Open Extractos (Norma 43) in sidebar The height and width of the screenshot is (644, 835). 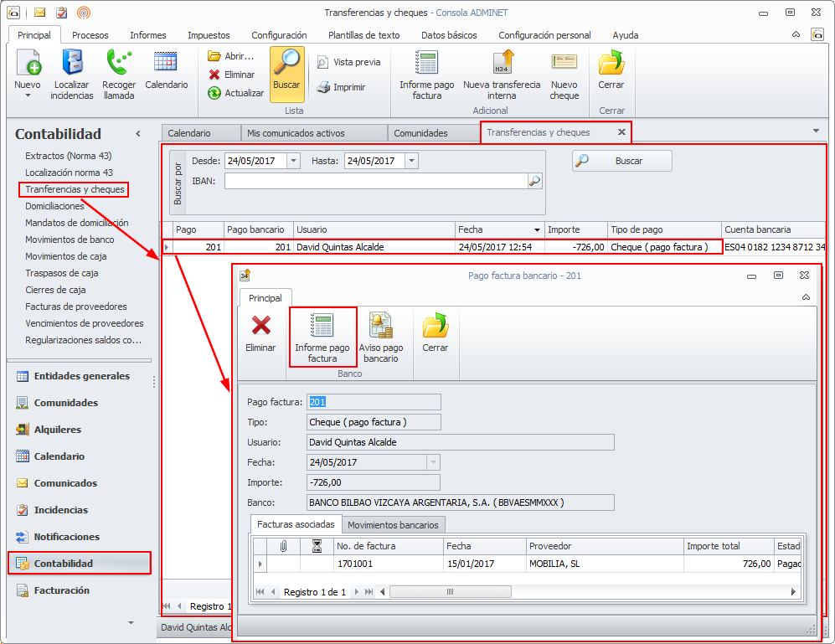(68, 156)
